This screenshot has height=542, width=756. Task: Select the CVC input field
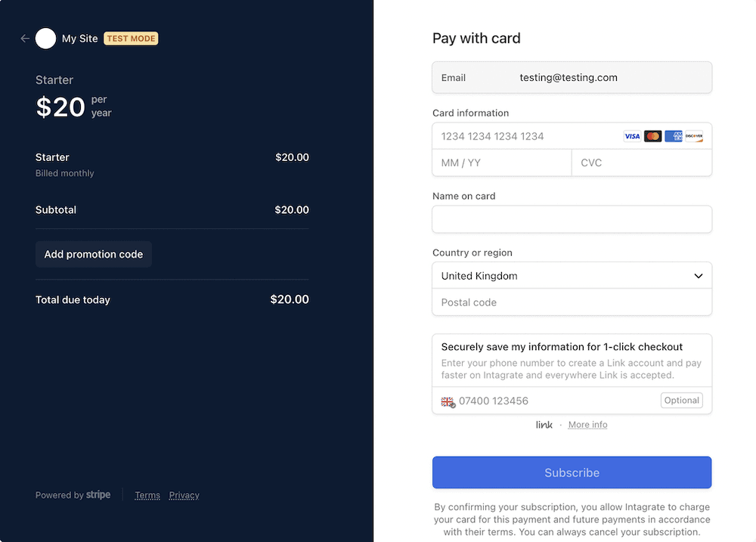[642, 163]
